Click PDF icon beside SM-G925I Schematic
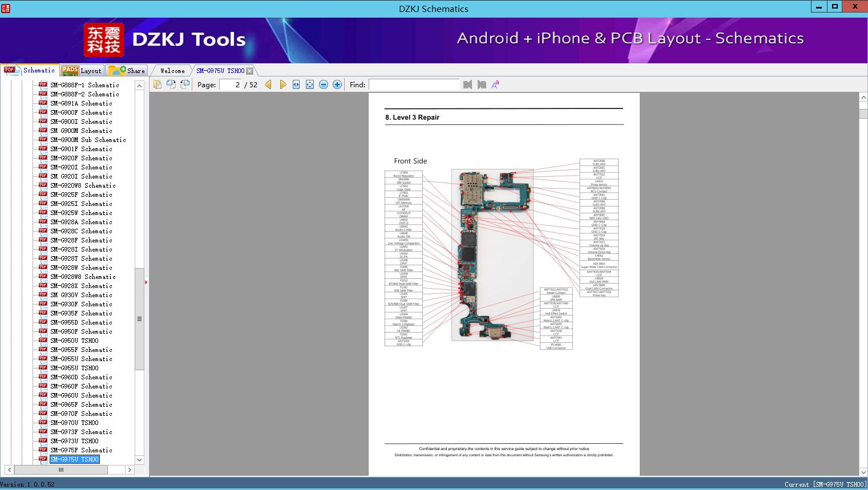 (43, 203)
